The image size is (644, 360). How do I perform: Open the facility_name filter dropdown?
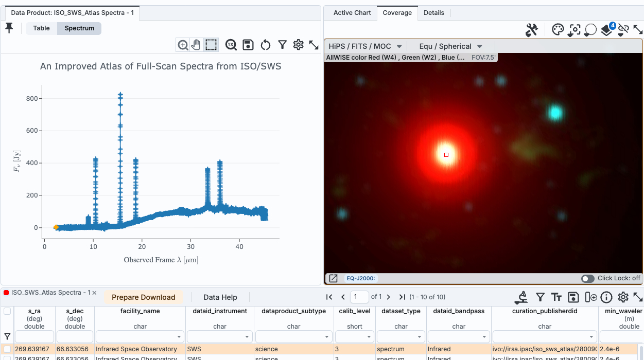click(x=180, y=337)
